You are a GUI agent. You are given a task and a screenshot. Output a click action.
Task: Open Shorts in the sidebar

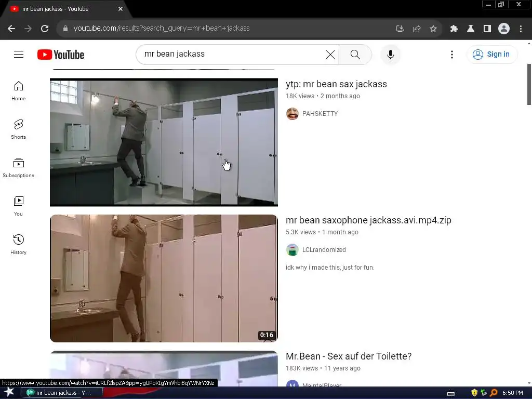click(x=18, y=129)
